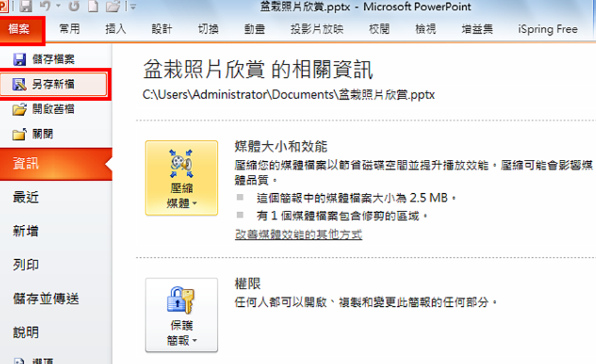596x364 pixels.
Task: Open the 保護簡報 dropdown button
Action: pyautogui.click(x=182, y=315)
